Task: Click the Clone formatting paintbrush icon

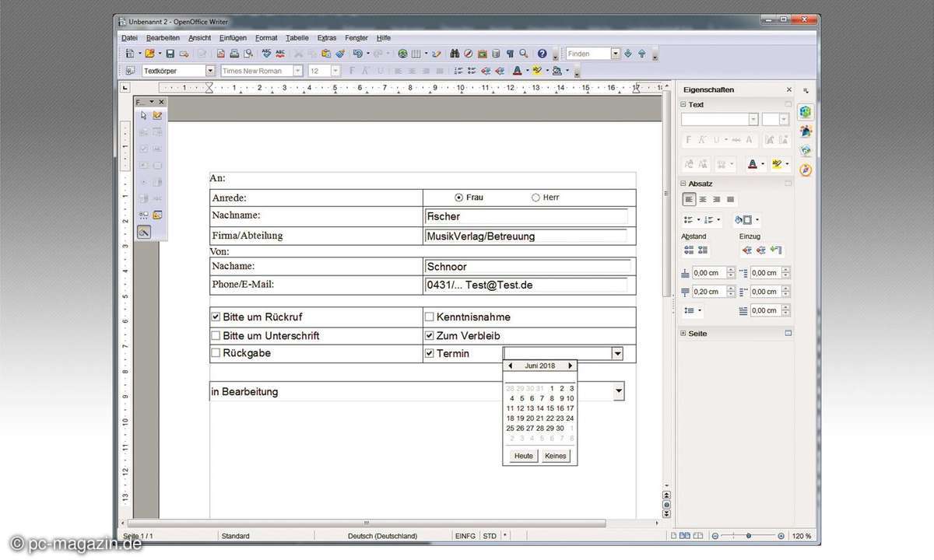Action: pos(340,54)
